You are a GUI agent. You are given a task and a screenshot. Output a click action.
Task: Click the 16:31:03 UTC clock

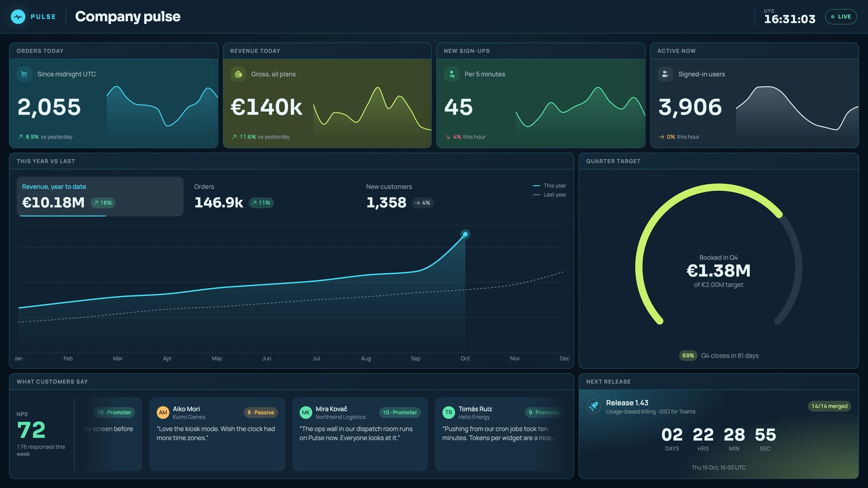789,19
